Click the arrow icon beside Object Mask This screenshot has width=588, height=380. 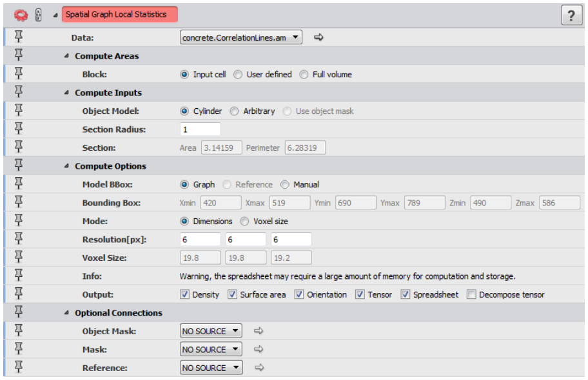[259, 331]
